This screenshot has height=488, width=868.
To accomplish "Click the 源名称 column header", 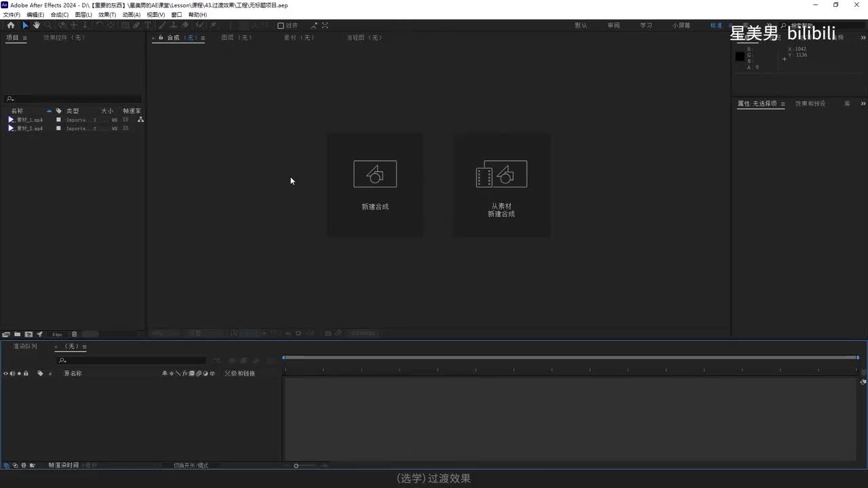I will point(73,373).
